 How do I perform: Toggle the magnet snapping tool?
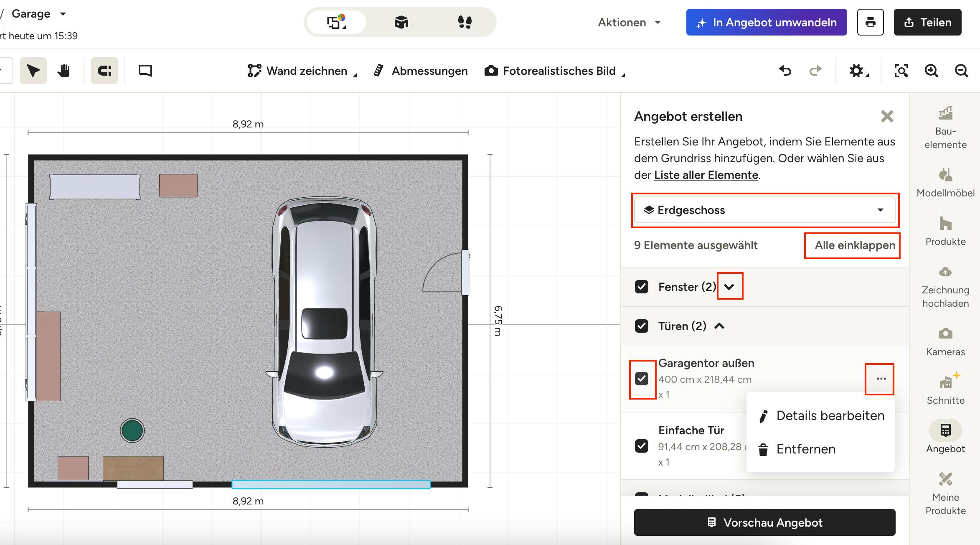tap(104, 71)
